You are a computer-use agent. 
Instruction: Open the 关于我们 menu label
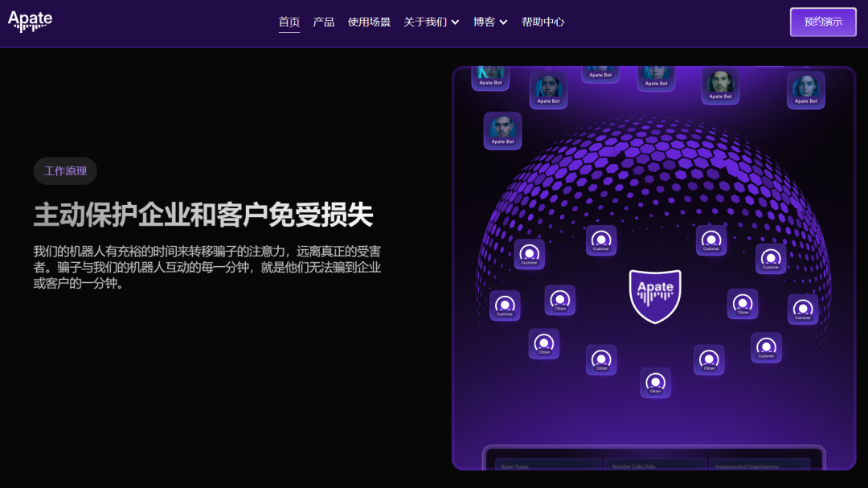tap(425, 22)
